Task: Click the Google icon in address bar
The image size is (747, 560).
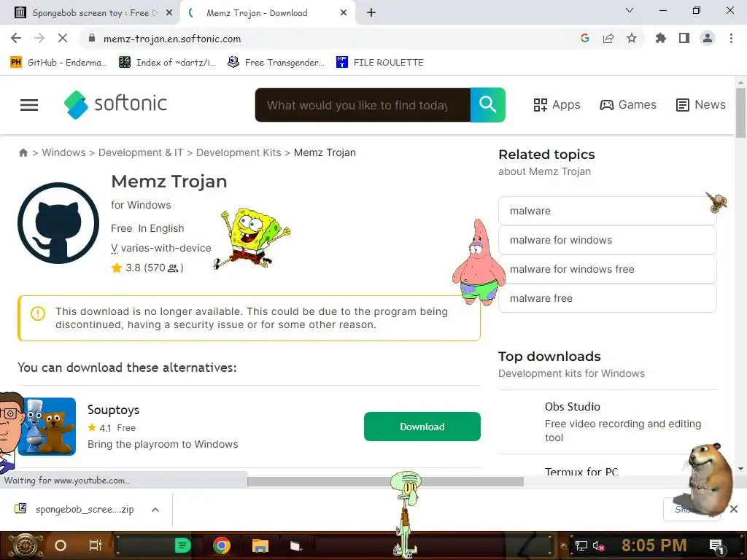Action: [x=585, y=38]
